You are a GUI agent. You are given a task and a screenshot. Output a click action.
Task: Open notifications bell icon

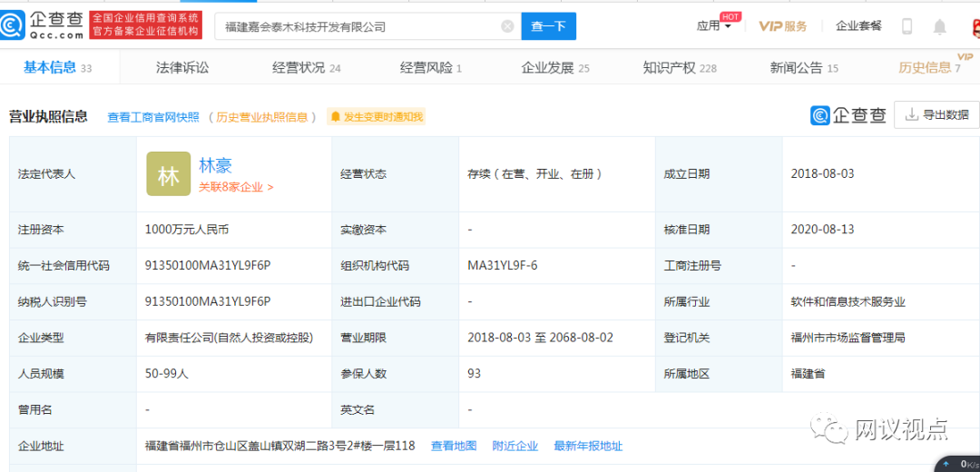tap(940, 26)
